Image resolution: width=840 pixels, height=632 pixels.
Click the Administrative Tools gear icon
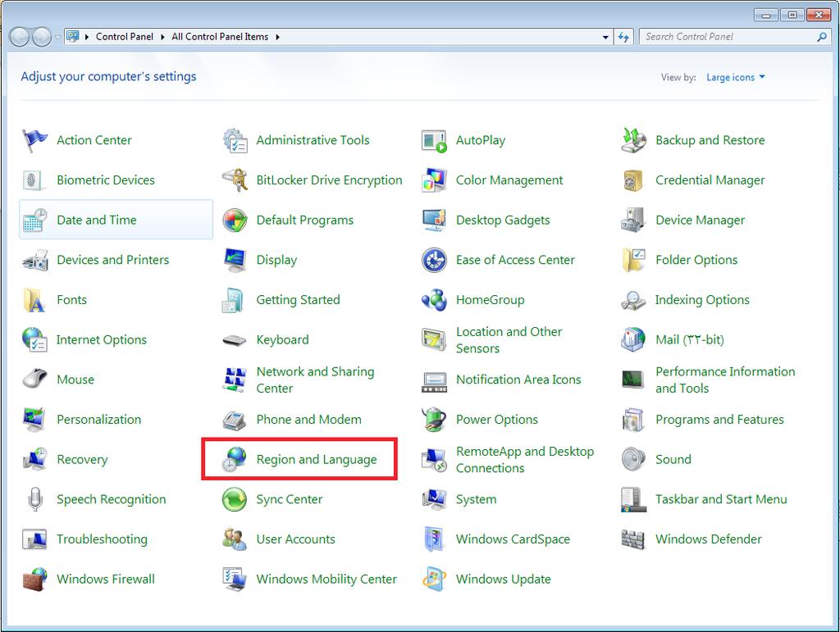235,140
